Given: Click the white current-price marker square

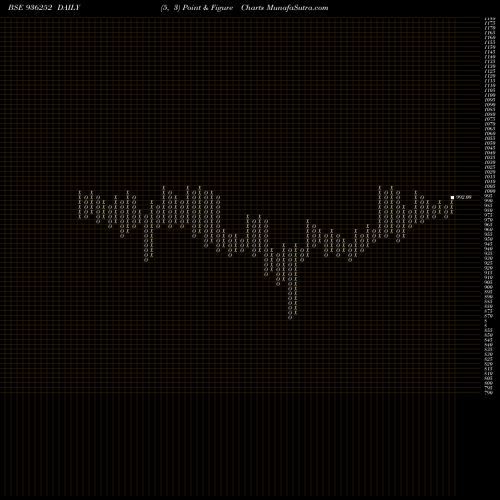Looking at the screenshot, I should point(452,197).
